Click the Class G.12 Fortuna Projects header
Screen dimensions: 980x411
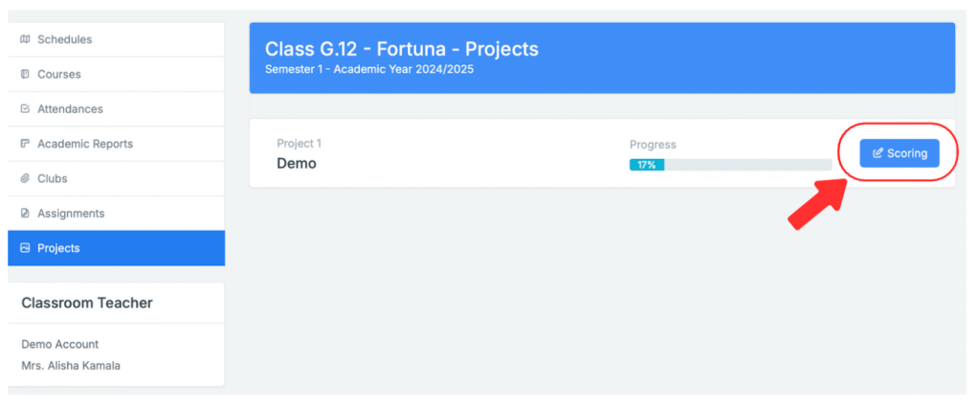point(401,49)
